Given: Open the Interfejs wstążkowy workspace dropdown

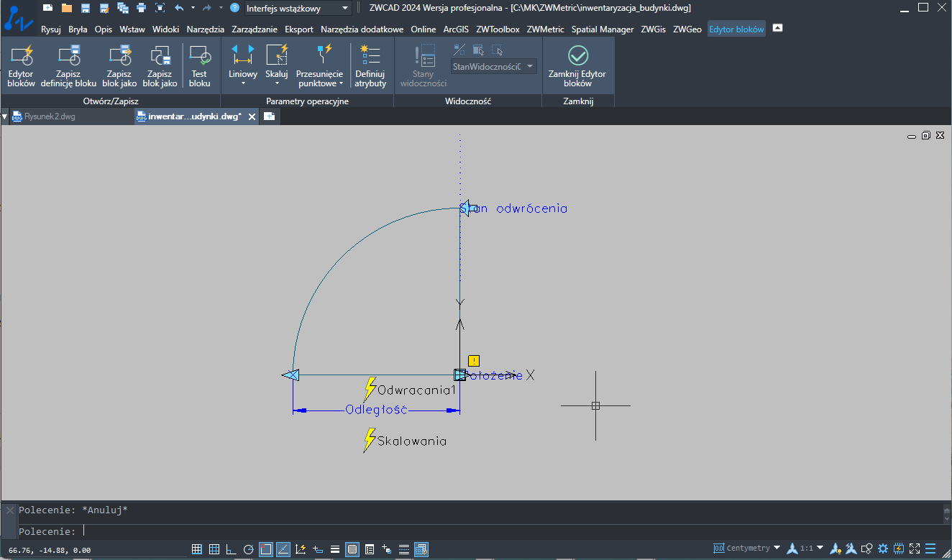Looking at the screenshot, I should [297, 9].
